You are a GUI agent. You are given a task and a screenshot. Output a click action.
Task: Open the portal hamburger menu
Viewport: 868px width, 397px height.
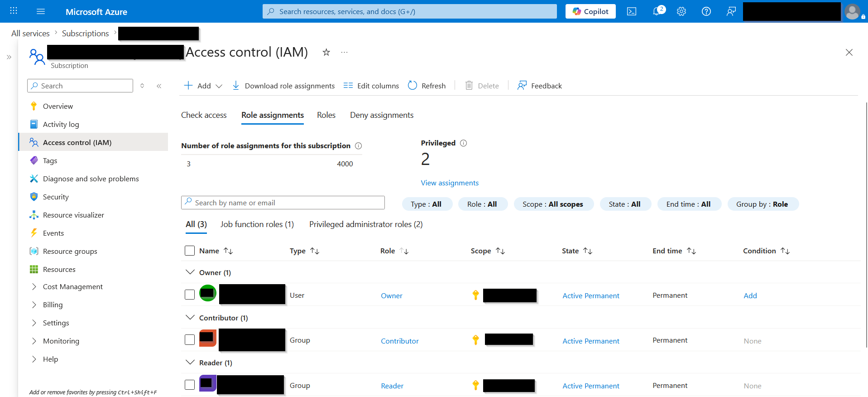[41, 11]
